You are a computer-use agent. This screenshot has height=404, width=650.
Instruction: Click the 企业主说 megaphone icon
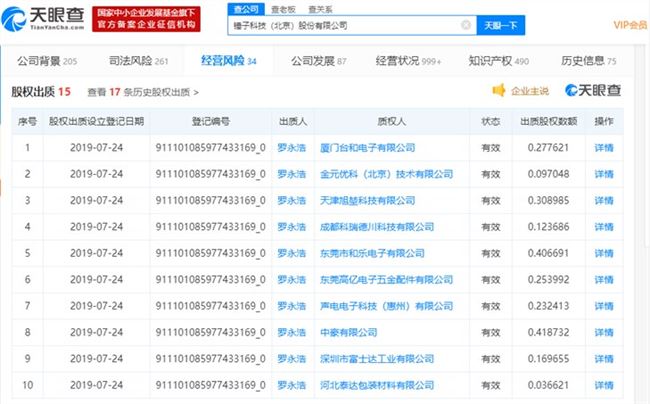[499, 90]
